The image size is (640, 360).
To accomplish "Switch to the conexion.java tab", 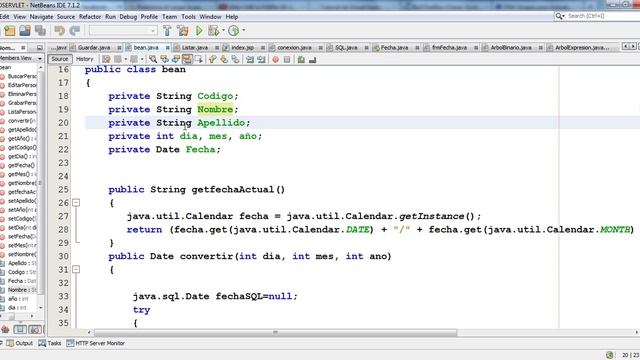I will (294, 48).
